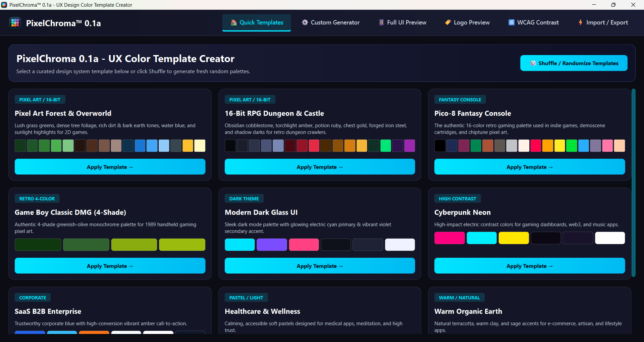Screen dimensions: 644x342
Task: Choose the gold swatch in Pixel Art Forest palette
Action: click(188, 146)
